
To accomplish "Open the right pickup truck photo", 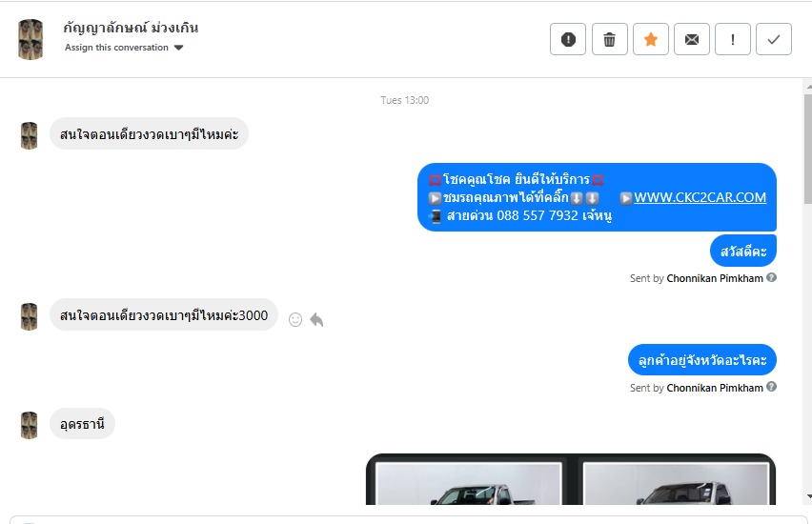I will click(676, 484).
